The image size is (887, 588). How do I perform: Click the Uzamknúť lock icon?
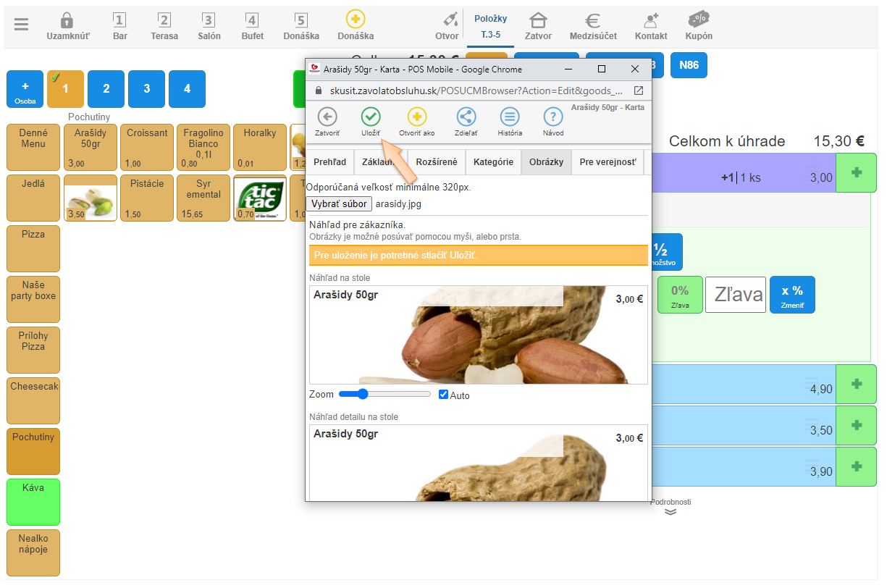pos(67,20)
